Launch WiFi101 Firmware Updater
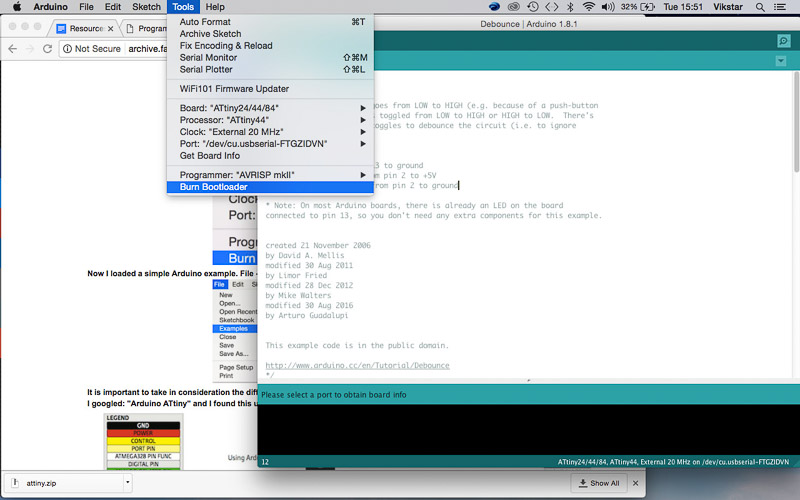This screenshot has height=500, width=800. [270, 89]
